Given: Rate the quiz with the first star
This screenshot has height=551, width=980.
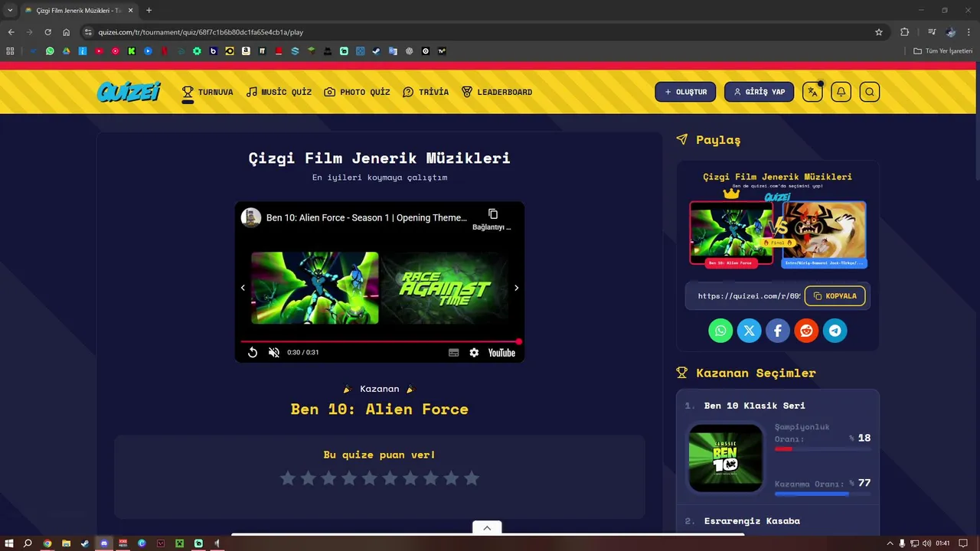Looking at the screenshot, I should pyautogui.click(x=288, y=478).
